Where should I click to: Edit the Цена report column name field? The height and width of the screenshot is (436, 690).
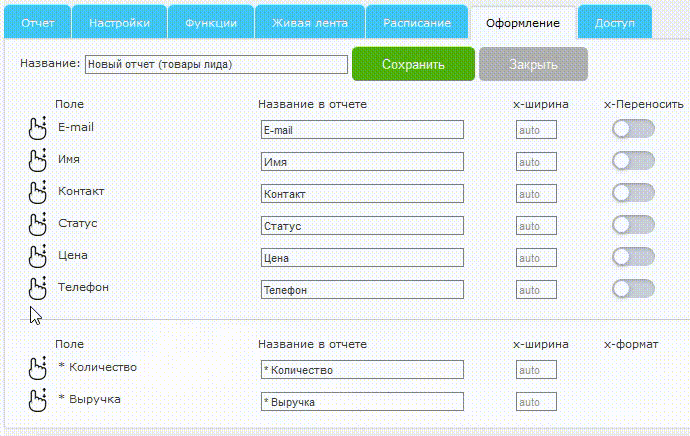pyautogui.click(x=362, y=258)
